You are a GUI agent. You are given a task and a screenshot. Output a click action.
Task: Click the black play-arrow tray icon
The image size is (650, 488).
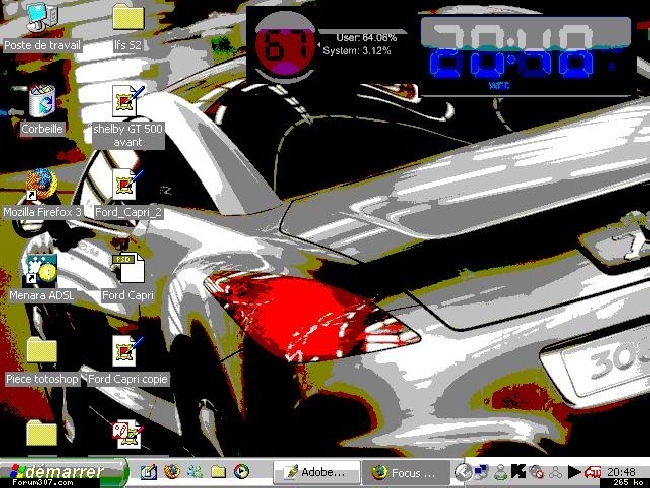point(574,472)
